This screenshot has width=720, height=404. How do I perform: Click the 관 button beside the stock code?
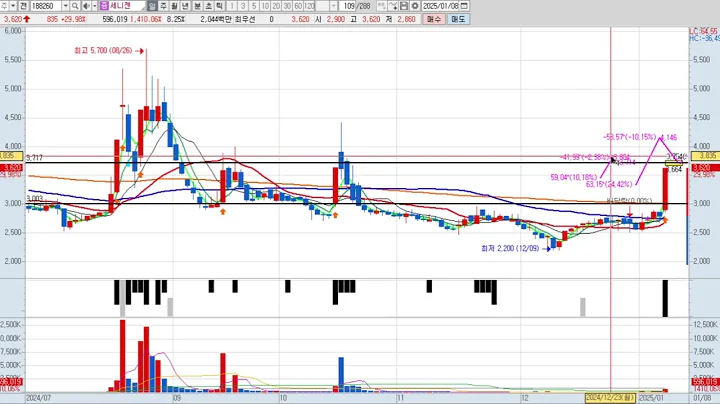click(x=23, y=6)
